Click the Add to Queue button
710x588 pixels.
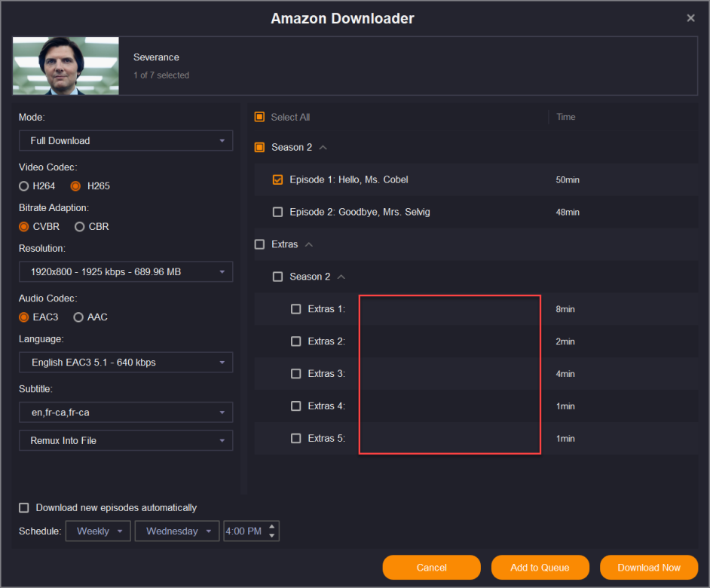(x=540, y=568)
